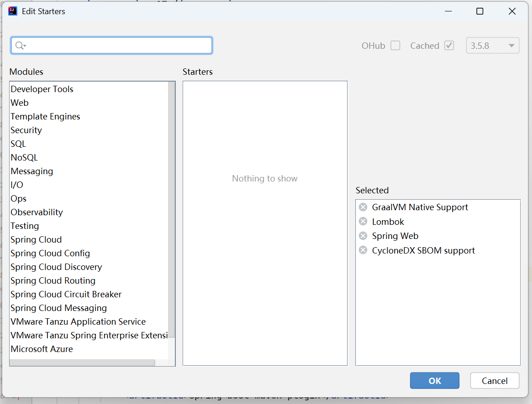The height and width of the screenshot is (404, 532).
Task: Click the IntelliJ icon in title bar
Action: (x=13, y=11)
